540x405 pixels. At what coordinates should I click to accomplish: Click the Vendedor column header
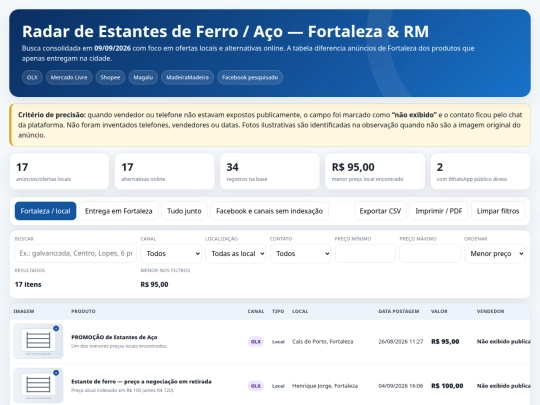point(490,311)
